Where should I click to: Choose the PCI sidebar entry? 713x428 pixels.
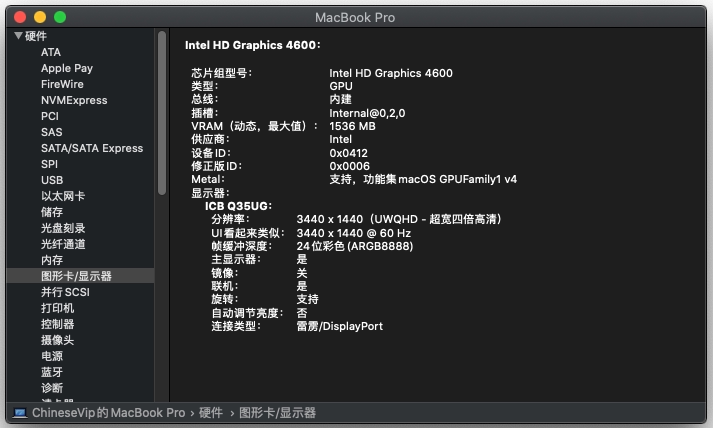tap(50, 116)
